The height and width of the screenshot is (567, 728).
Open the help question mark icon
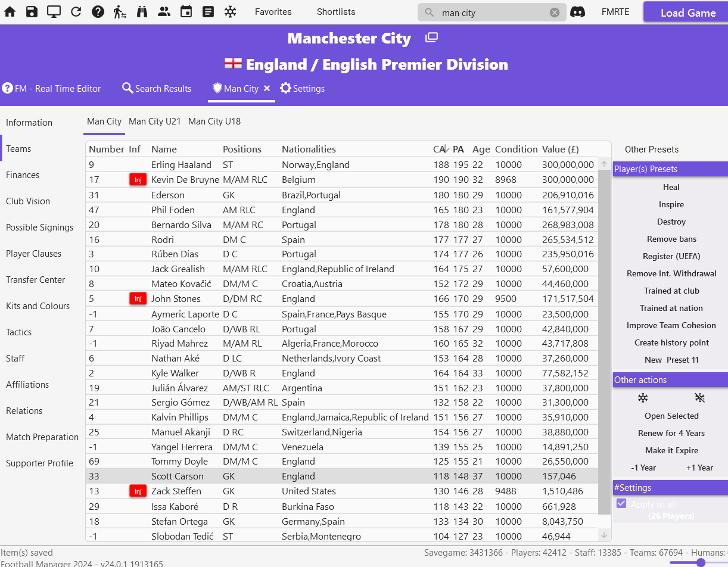click(98, 12)
